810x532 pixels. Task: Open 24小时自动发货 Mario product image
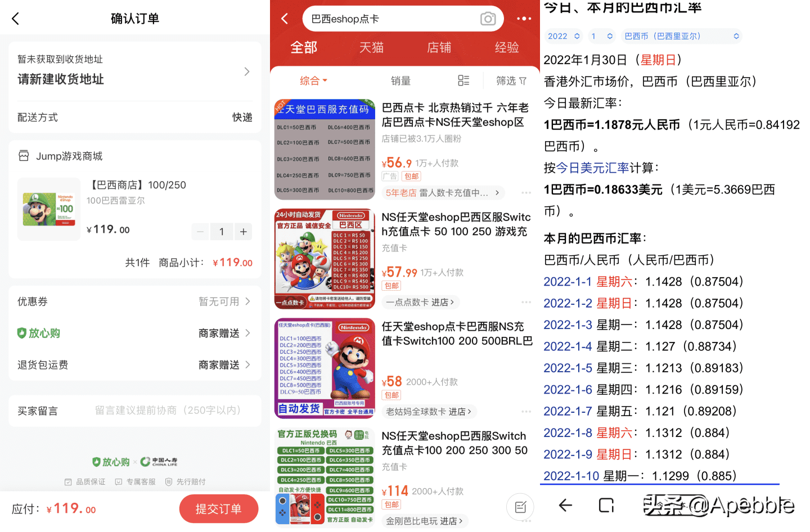click(325, 259)
